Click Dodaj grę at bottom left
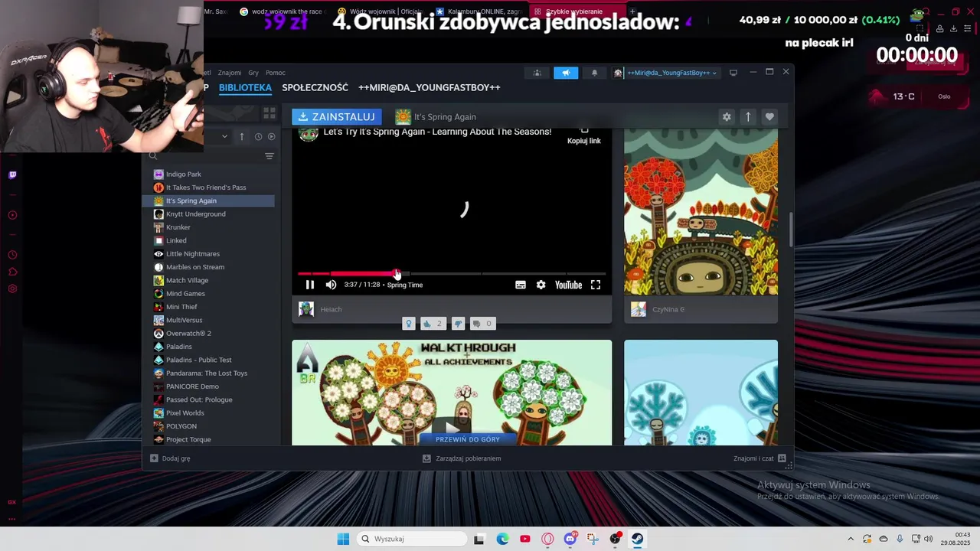 tap(170, 458)
